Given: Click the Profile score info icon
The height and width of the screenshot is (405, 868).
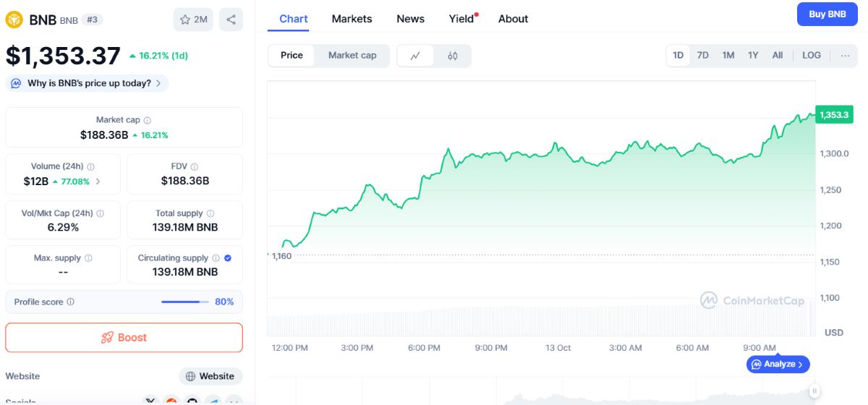Looking at the screenshot, I should pyautogui.click(x=70, y=302).
